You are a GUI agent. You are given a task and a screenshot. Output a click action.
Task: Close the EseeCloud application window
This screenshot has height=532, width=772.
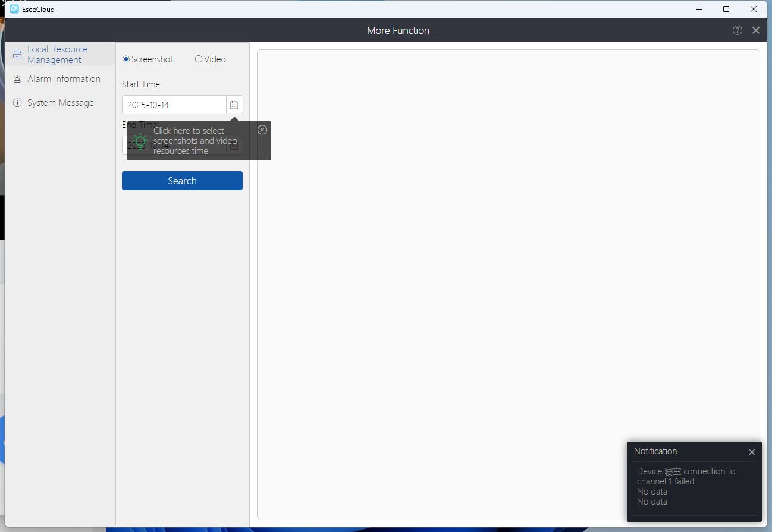[754, 9]
